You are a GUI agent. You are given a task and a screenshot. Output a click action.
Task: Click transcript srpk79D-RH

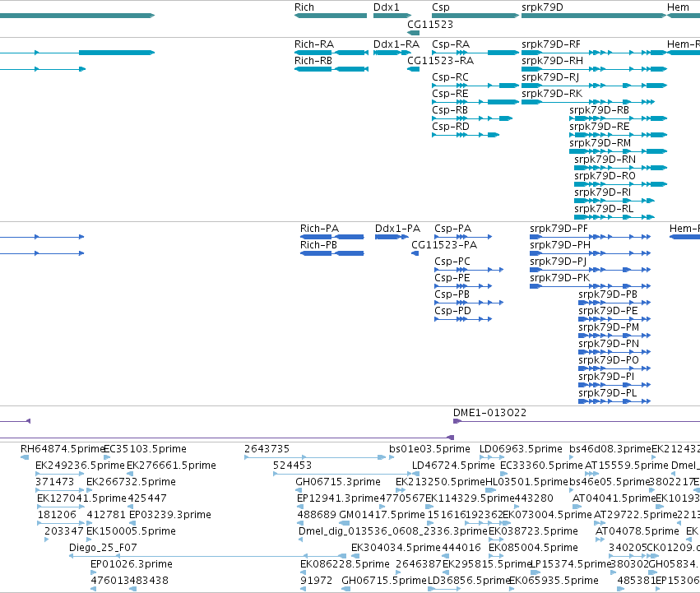click(552, 61)
